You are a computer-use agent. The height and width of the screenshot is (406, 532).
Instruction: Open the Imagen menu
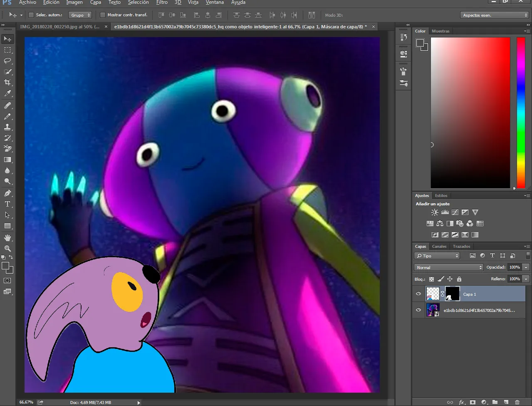click(74, 2)
